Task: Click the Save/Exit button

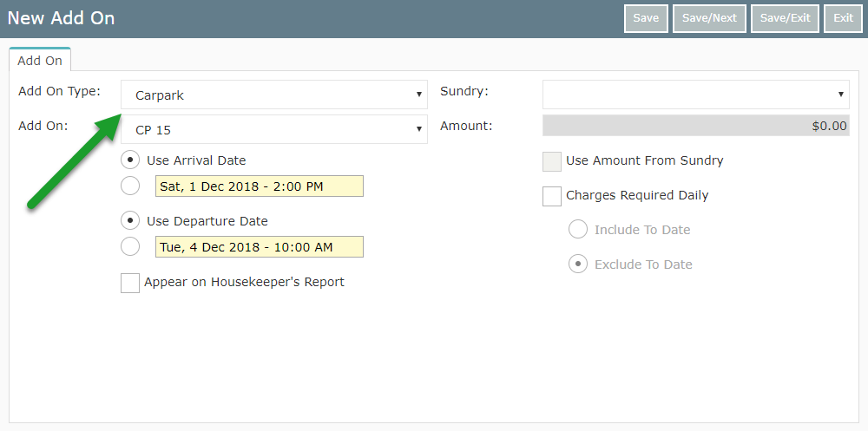Action: click(785, 18)
